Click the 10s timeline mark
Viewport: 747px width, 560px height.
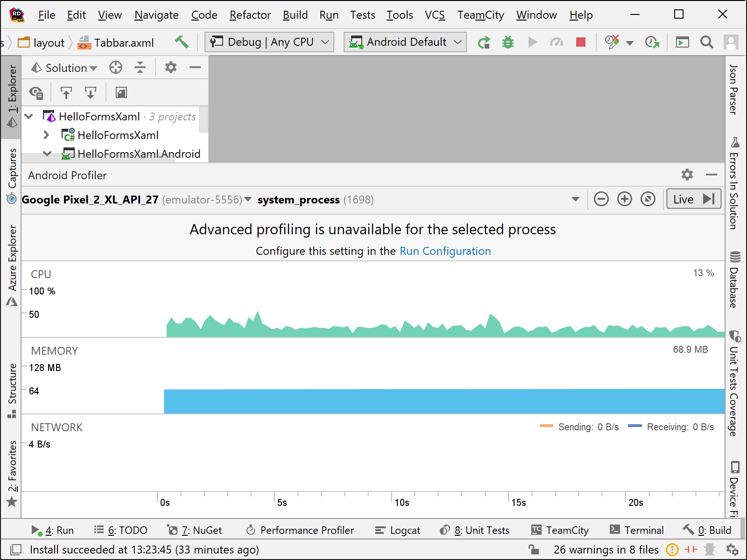click(402, 503)
